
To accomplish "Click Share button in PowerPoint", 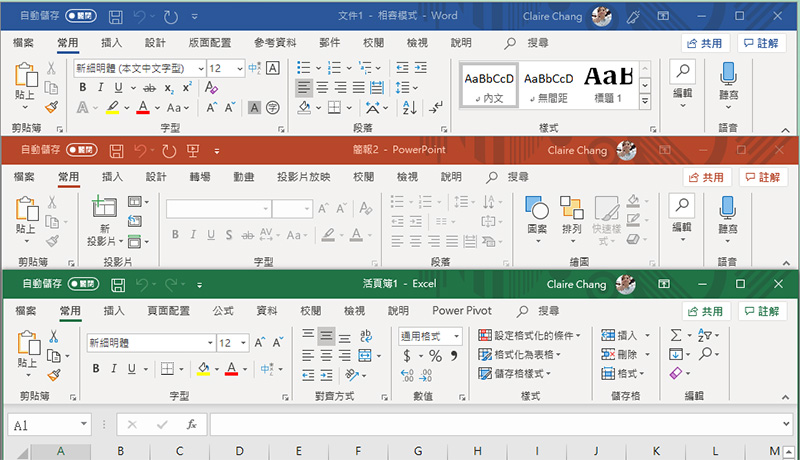I will coord(707,177).
